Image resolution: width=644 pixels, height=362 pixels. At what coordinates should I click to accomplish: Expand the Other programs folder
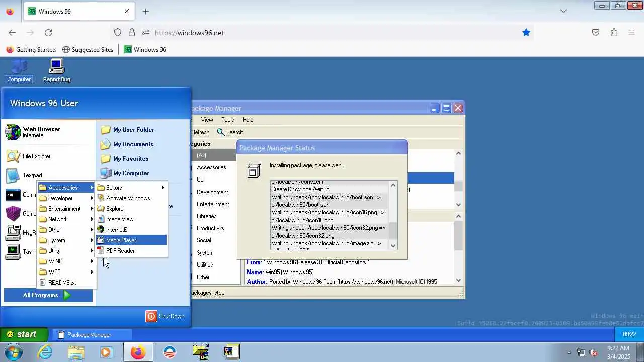coord(66,230)
